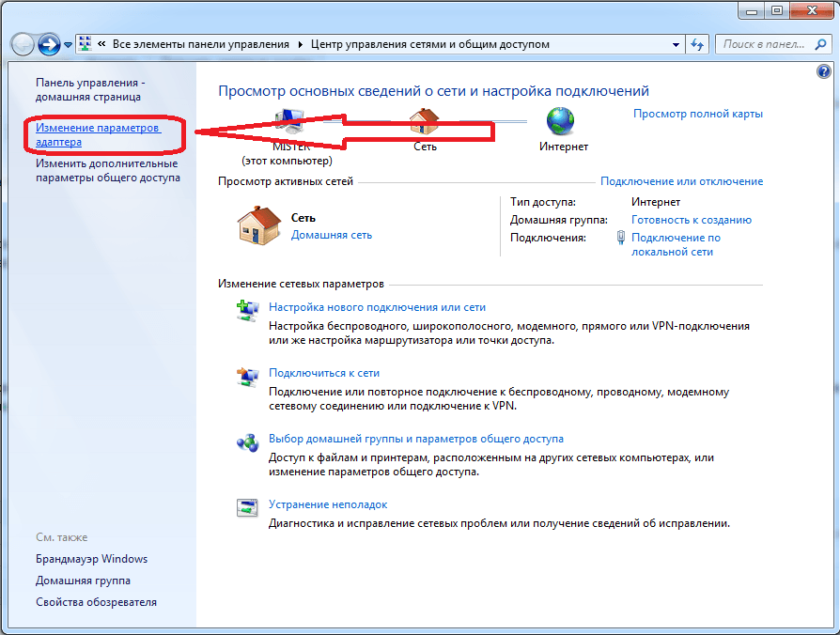Click the homegroup spheres icon
Viewport: 840px width, 635px height.
(x=247, y=442)
